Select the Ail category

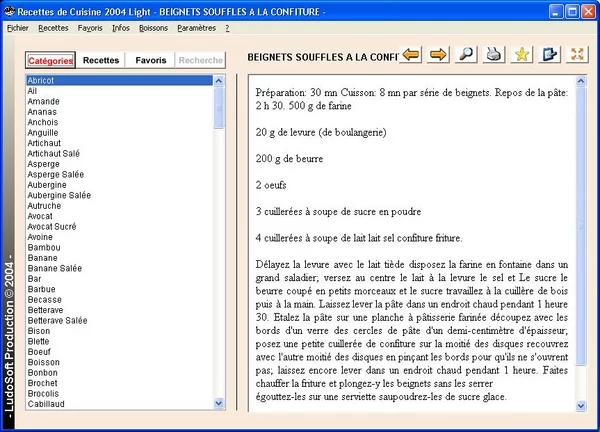point(119,91)
